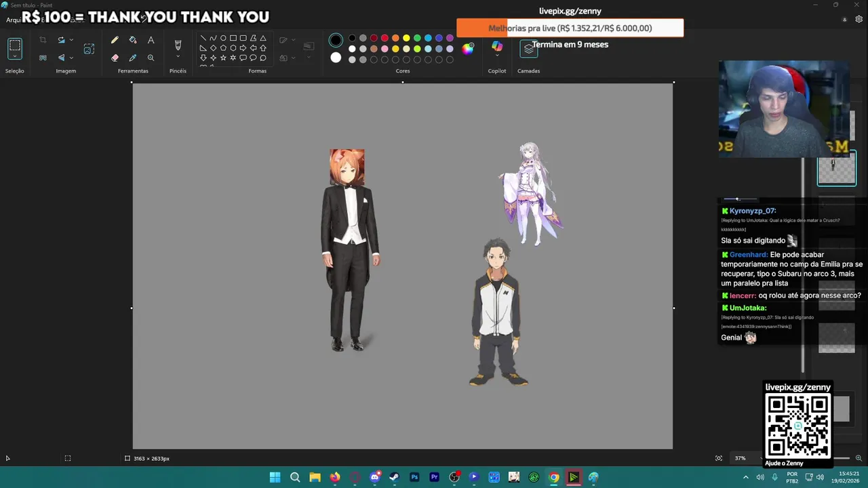
Task: Click the Greenhard chat username
Action: tap(749, 255)
